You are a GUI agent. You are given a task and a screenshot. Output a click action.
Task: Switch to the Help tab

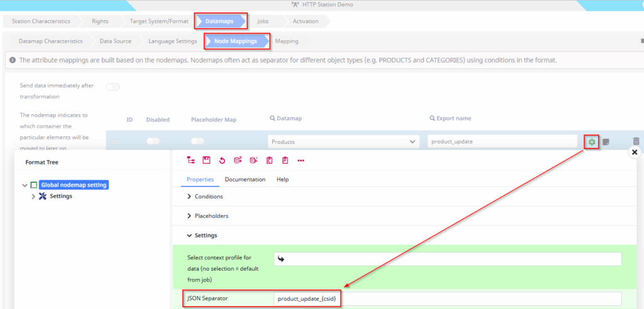(282, 180)
